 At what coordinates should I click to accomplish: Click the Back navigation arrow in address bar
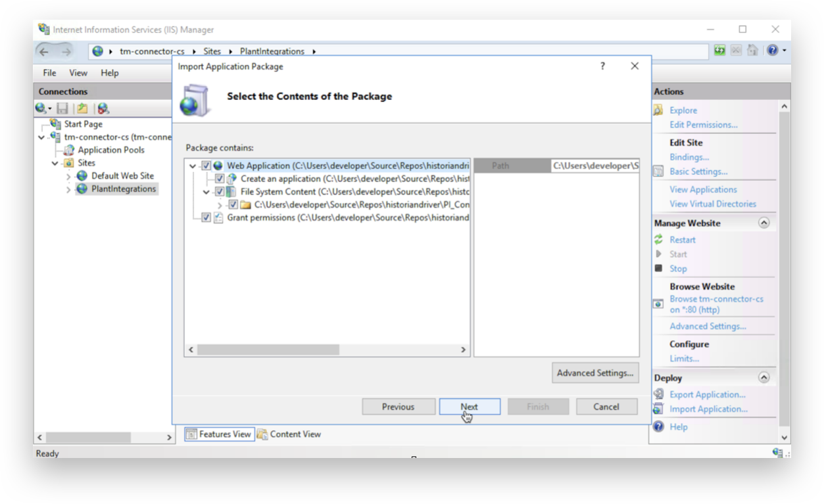pos(44,51)
